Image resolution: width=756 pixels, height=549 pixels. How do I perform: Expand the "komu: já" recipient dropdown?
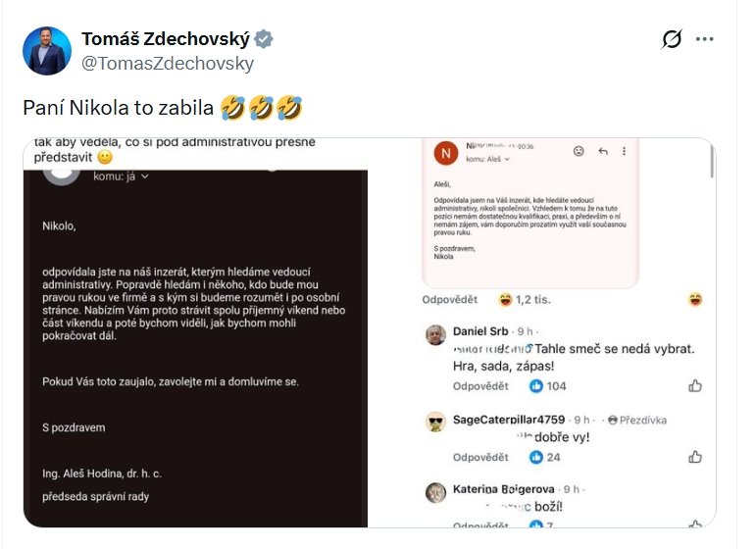(121, 176)
